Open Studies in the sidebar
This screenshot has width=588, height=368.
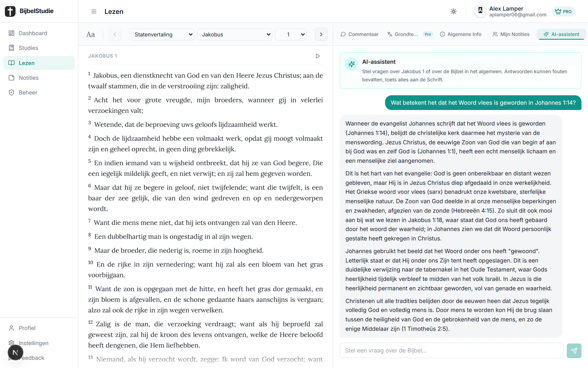point(39,48)
